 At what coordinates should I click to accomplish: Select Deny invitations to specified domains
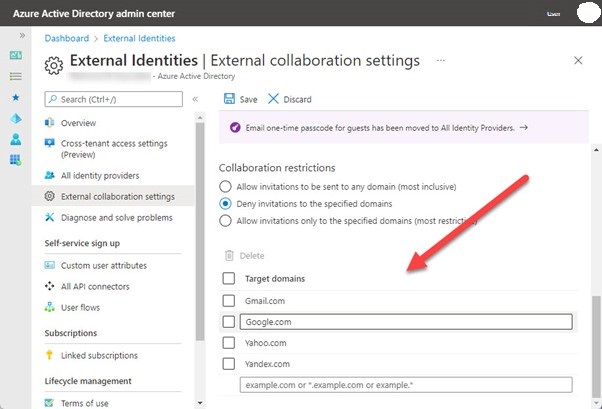pyautogui.click(x=225, y=204)
